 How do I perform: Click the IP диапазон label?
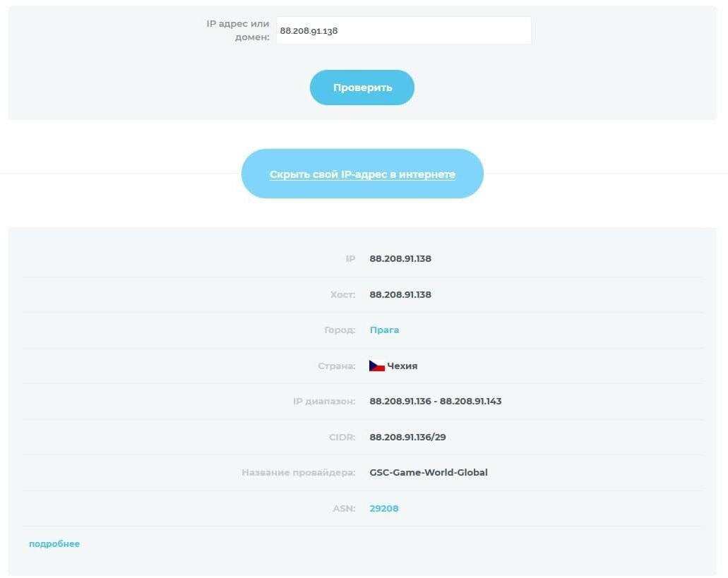click(x=324, y=402)
